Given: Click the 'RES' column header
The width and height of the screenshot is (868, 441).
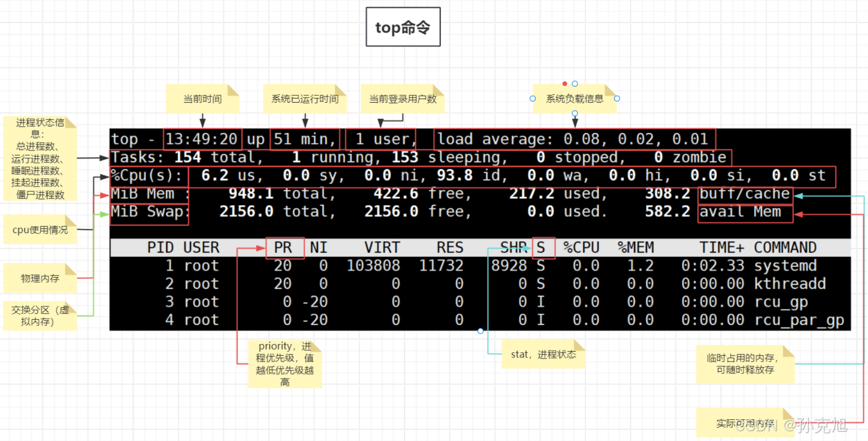Looking at the screenshot, I should 450,248.
